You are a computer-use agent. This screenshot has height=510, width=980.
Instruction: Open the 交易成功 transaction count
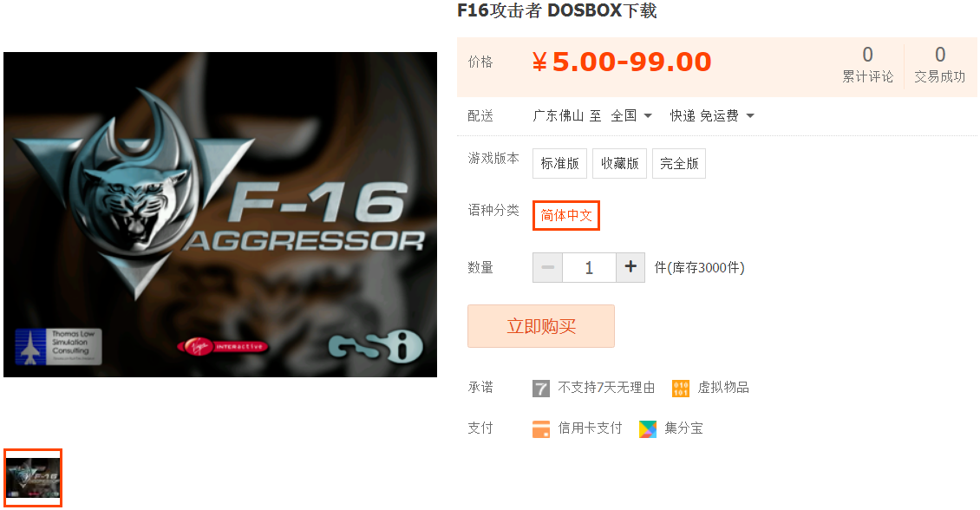point(939,64)
